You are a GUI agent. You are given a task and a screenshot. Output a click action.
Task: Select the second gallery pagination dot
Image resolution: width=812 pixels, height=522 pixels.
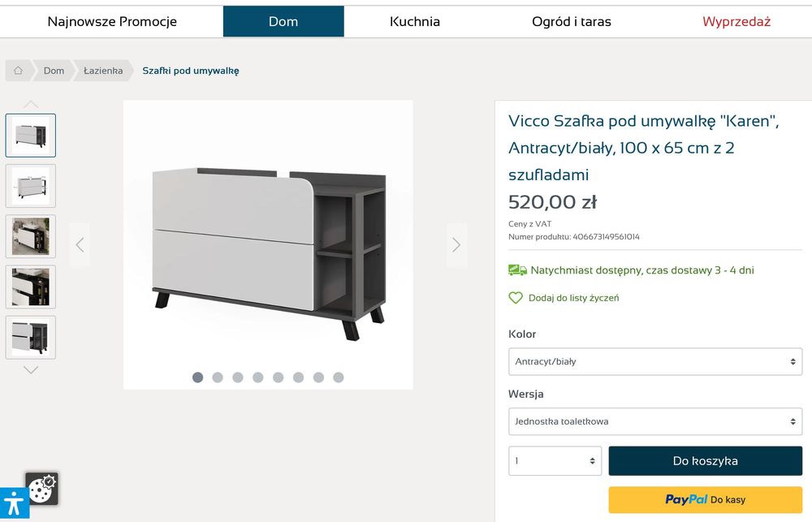218,377
